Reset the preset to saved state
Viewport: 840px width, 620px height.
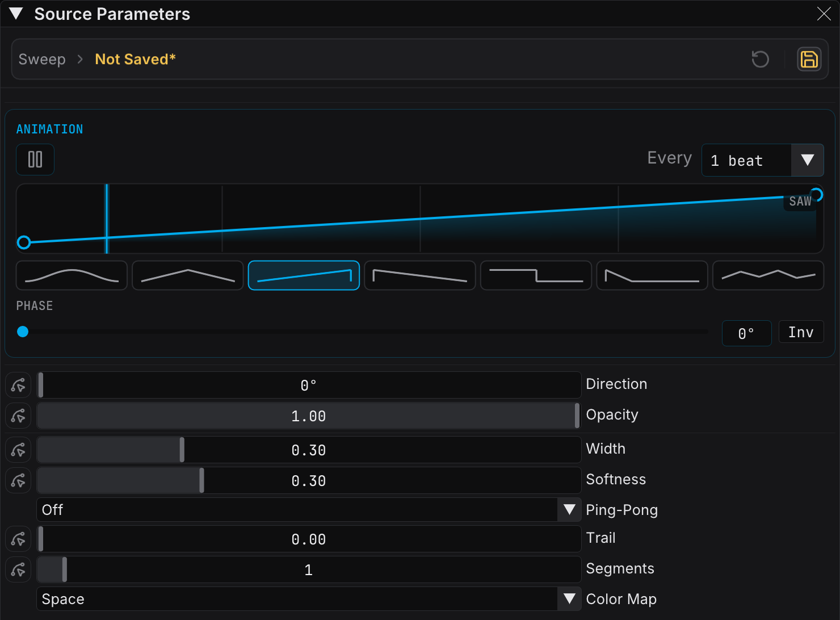pyautogui.click(x=760, y=59)
